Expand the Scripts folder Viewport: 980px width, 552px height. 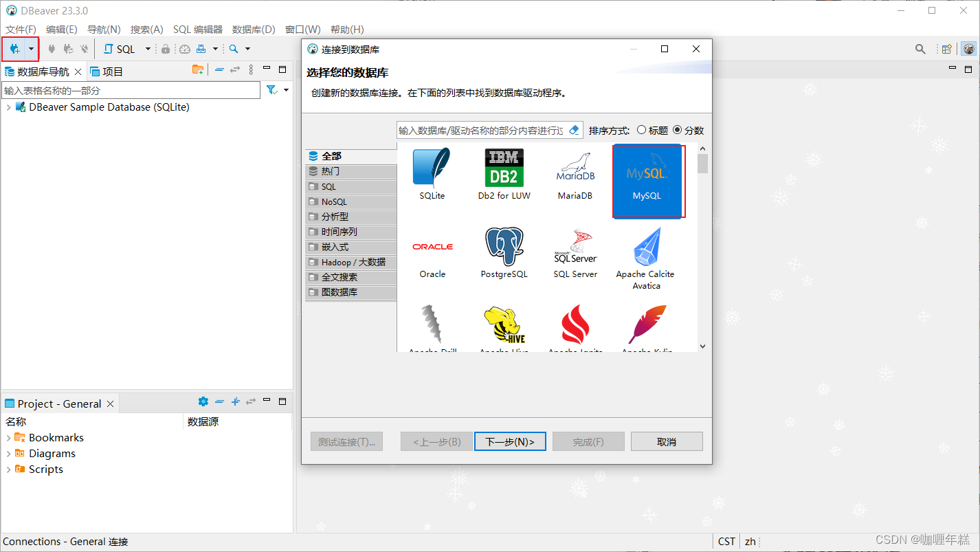point(8,470)
